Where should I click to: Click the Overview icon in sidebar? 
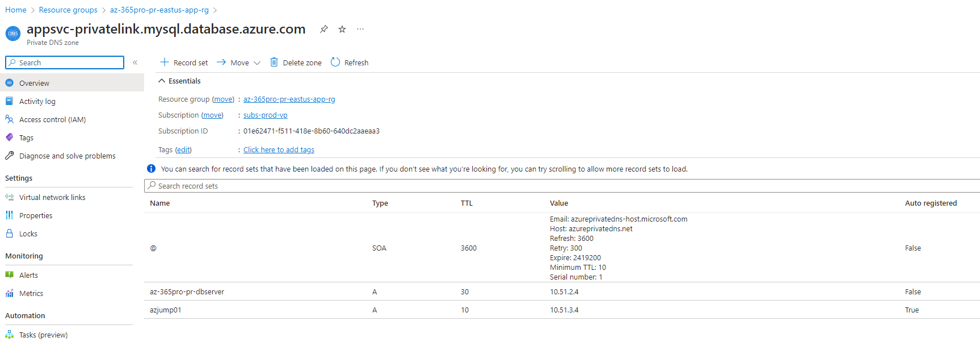point(9,83)
